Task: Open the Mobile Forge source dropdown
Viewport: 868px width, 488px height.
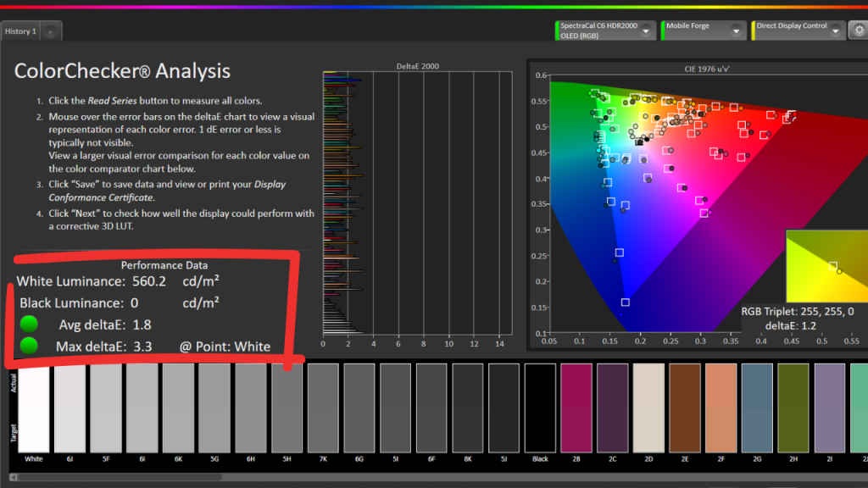Action: (x=737, y=31)
